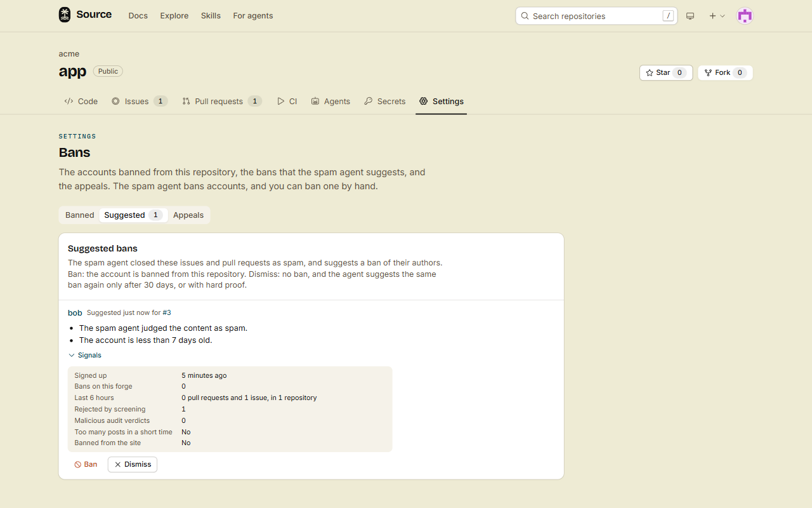
Task: Click the star count 0
Action: point(679,72)
